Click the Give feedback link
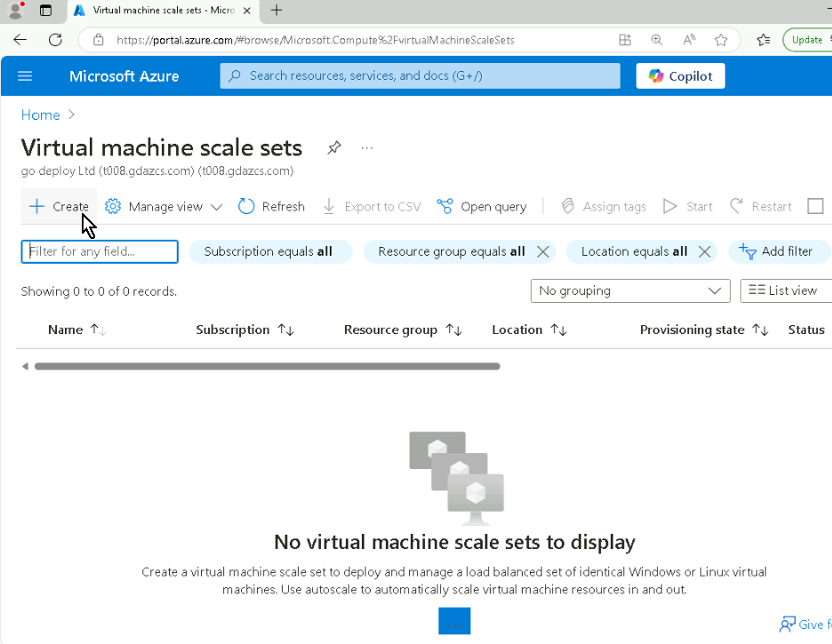 [805, 624]
